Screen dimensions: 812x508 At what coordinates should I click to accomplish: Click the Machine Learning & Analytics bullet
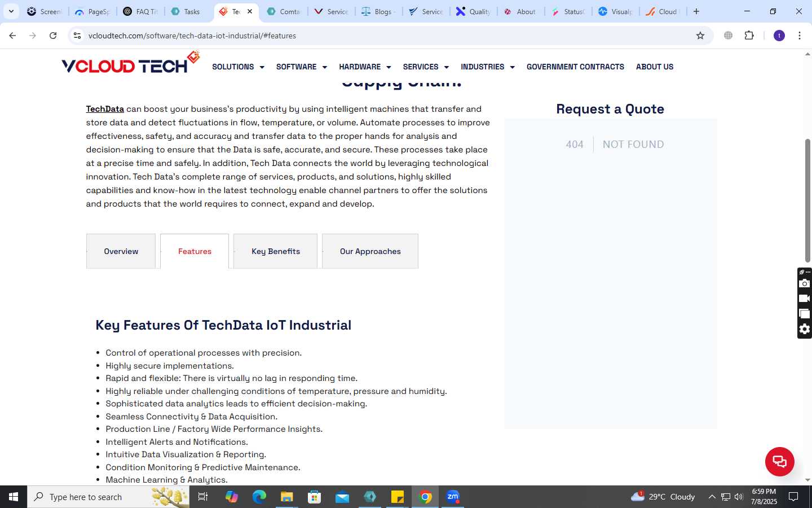tap(166, 480)
